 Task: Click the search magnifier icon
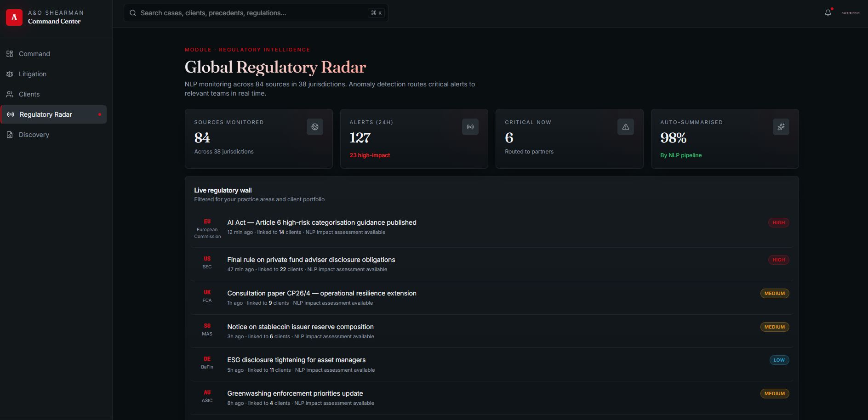pos(133,13)
